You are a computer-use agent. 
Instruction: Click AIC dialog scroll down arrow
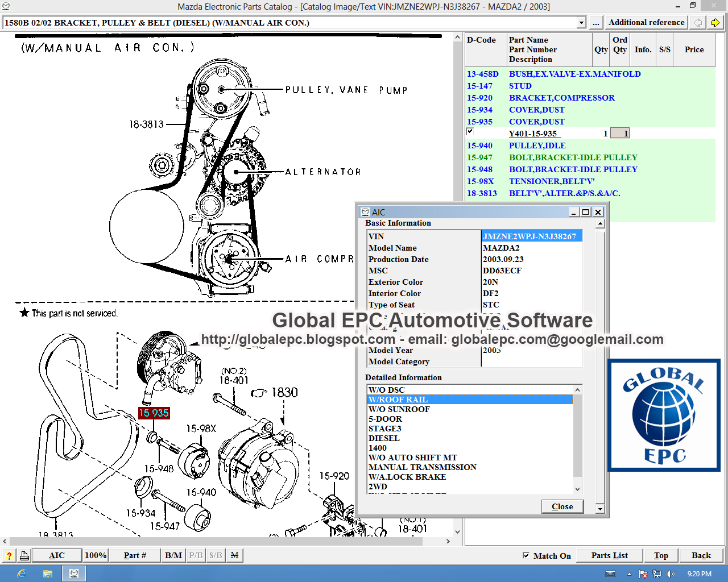tap(600, 508)
